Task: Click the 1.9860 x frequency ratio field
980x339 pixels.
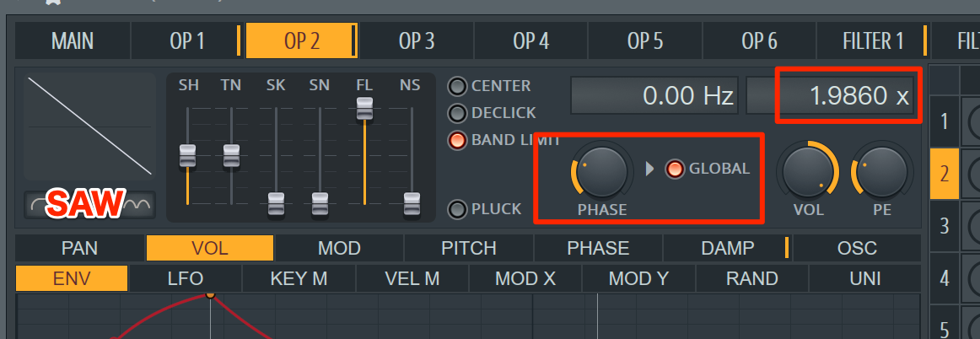Action: coord(830,95)
